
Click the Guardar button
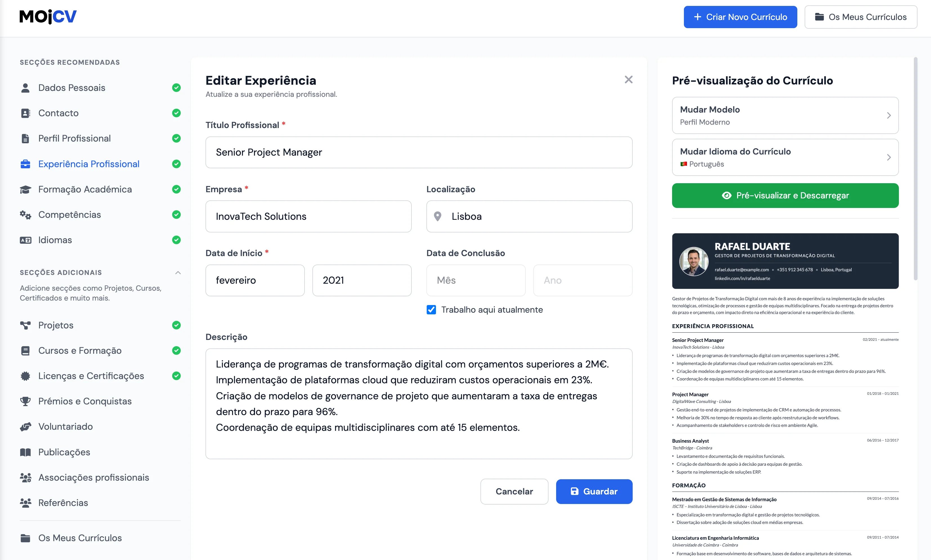coord(594,491)
